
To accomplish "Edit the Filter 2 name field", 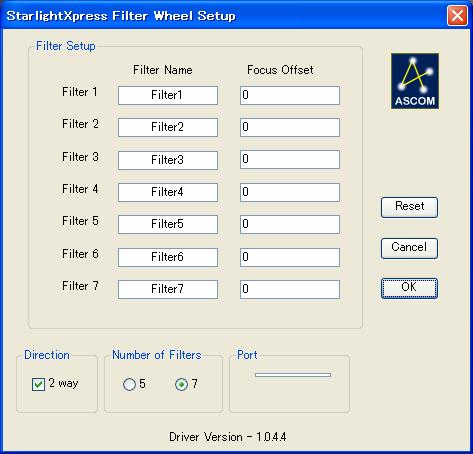I will tap(168, 127).
